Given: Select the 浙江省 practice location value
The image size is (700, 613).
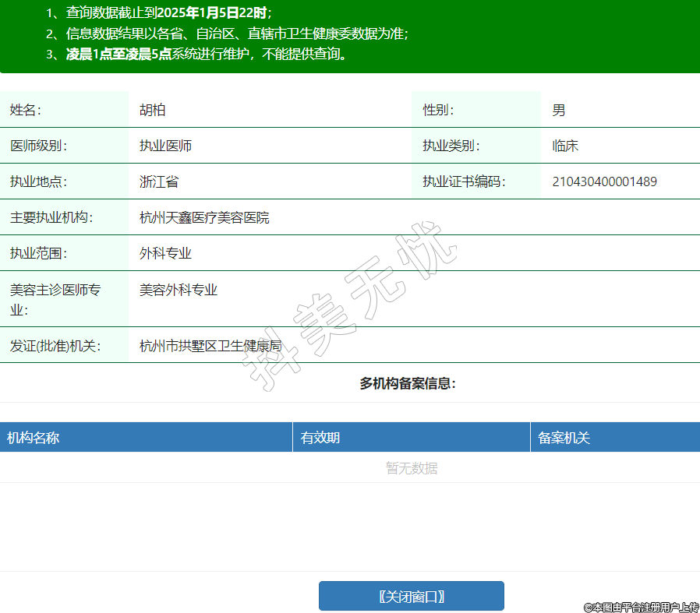Looking at the screenshot, I should pyautogui.click(x=159, y=182).
